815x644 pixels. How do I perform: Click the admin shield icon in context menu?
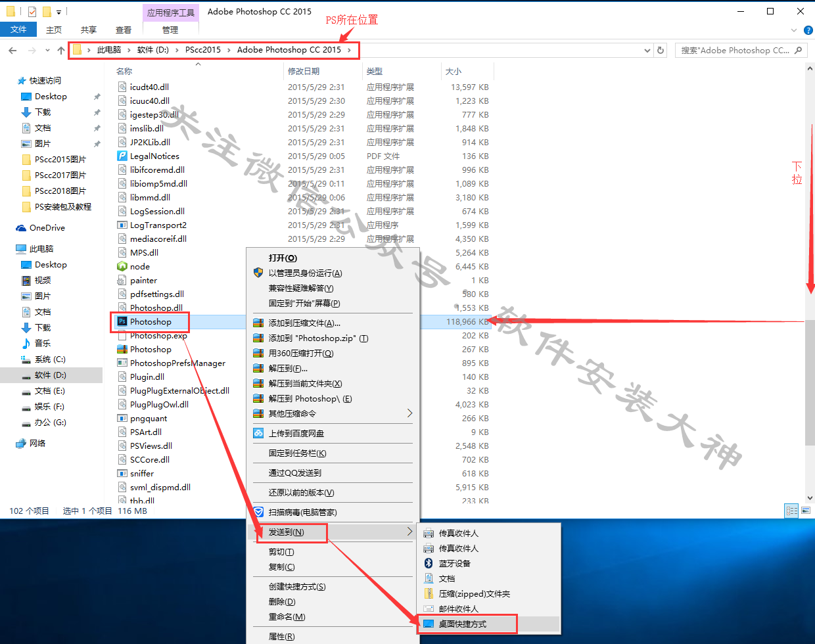point(258,273)
